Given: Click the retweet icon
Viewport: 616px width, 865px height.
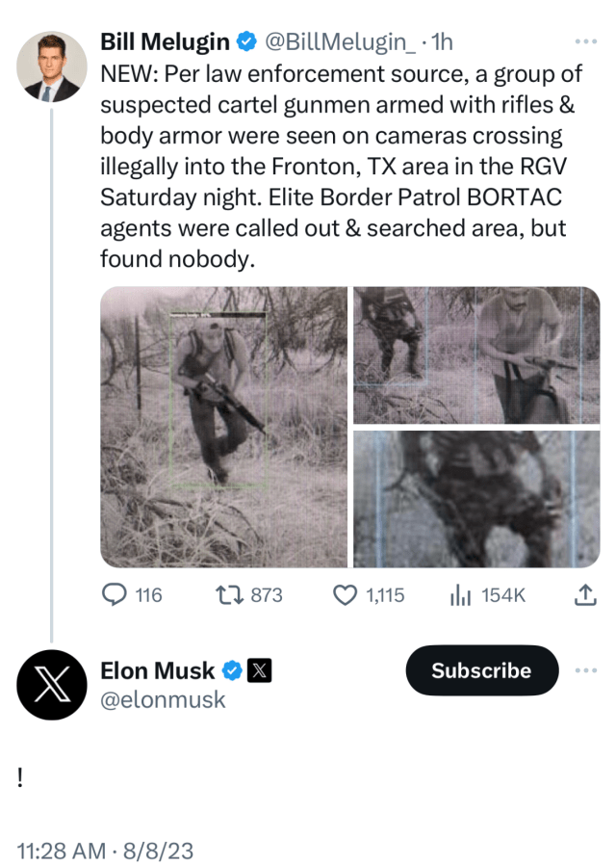Looking at the screenshot, I should click(x=229, y=594).
